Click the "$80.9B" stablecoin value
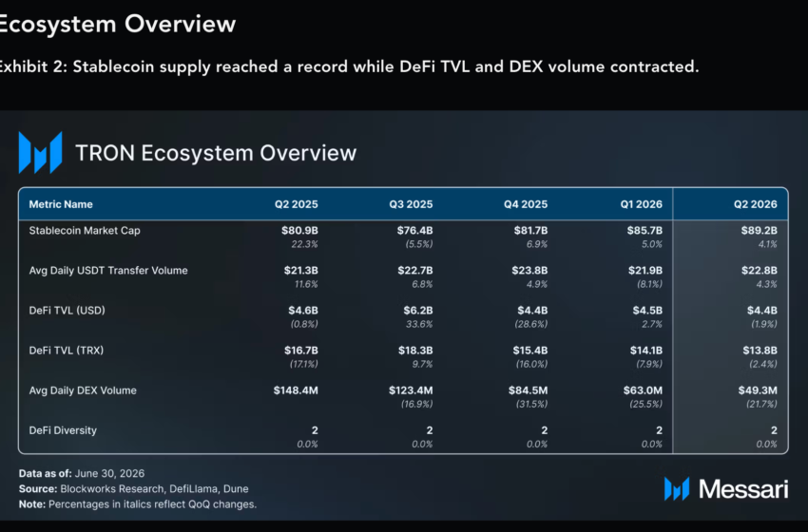Image resolution: width=808 pixels, height=532 pixels. [x=299, y=231]
